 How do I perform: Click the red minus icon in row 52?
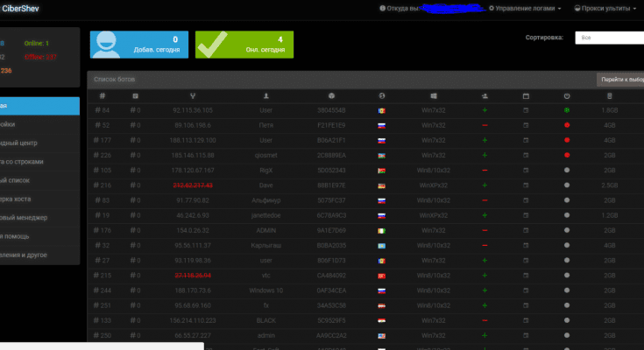pos(485,125)
